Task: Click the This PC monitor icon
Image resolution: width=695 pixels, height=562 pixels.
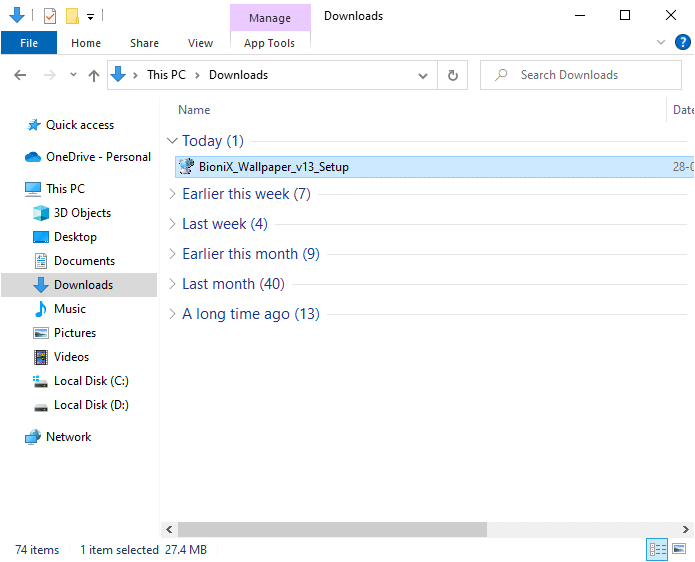Action: click(33, 189)
